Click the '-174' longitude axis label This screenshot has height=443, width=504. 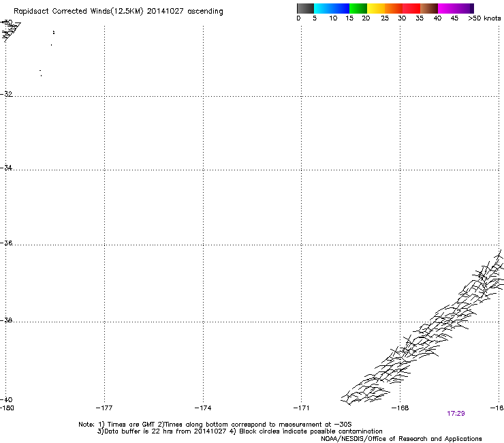point(203,408)
